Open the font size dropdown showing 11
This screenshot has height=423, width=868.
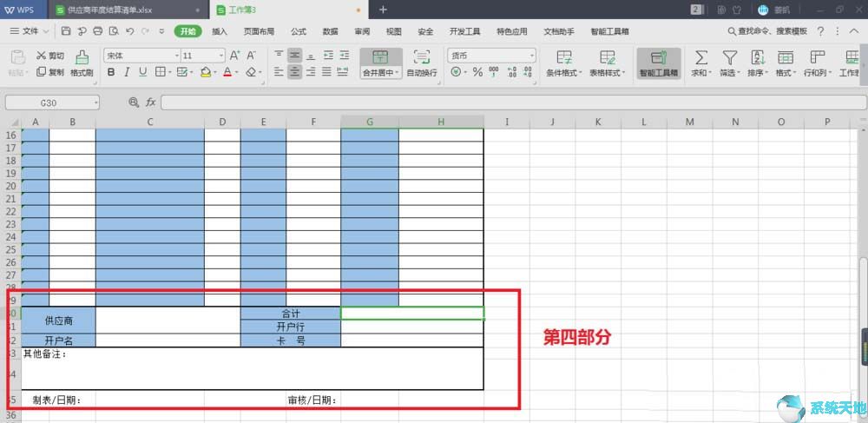click(221, 56)
